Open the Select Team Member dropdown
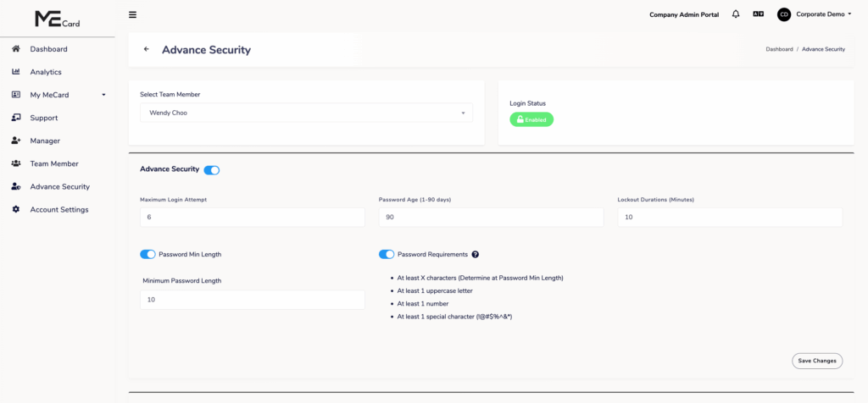 [306, 113]
